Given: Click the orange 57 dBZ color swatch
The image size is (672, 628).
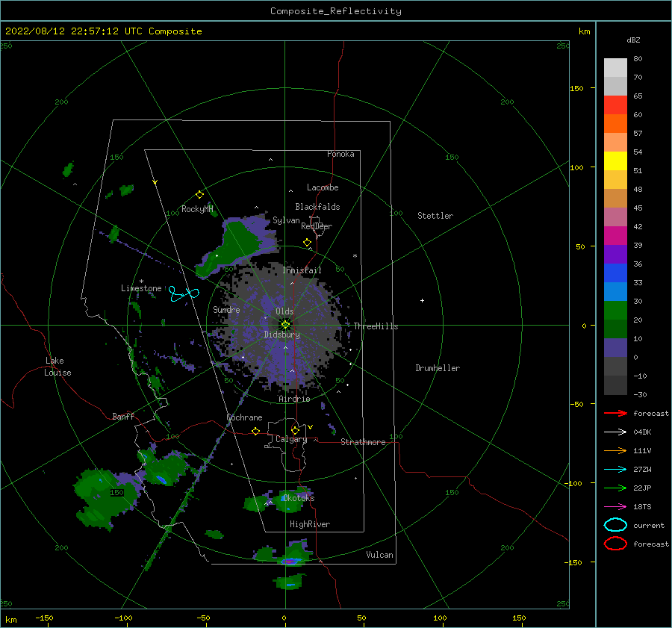Looking at the screenshot, I should click(x=615, y=123).
